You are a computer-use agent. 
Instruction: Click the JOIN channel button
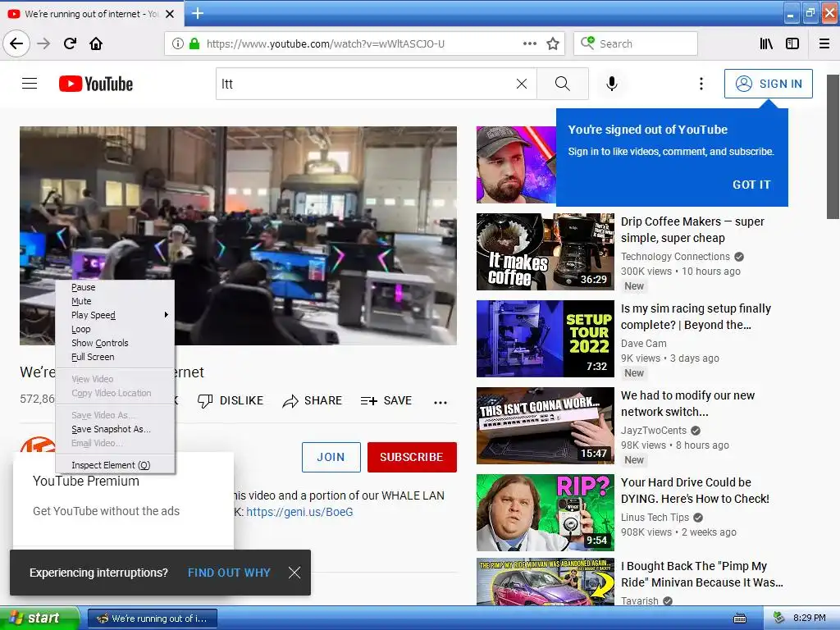pyautogui.click(x=331, y=457)
